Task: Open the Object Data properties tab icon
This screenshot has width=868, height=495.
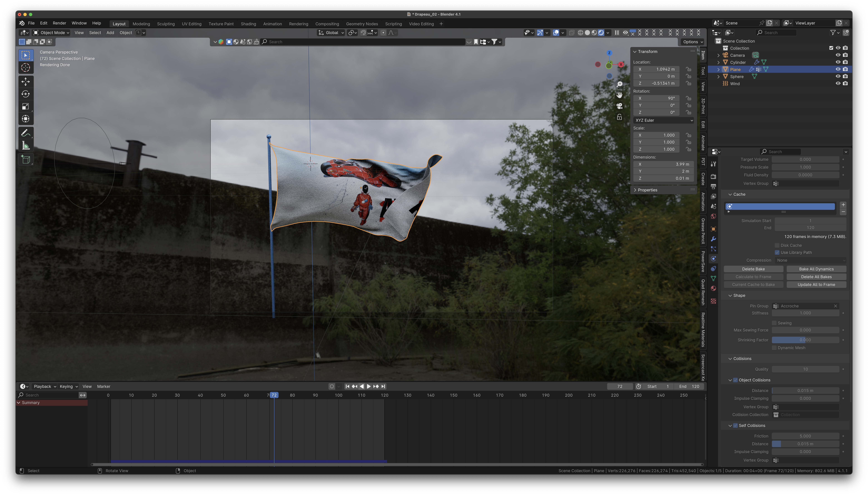Action: (713, 278)
